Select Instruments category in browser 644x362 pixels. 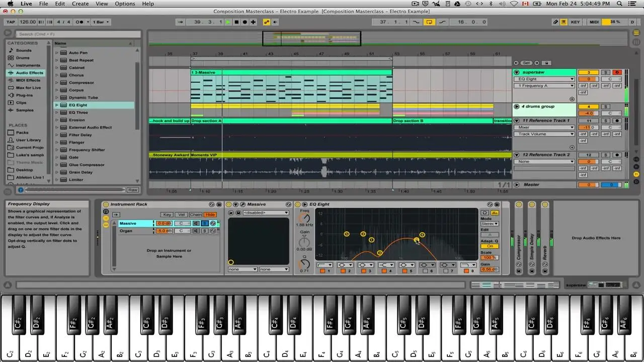click(28, 65)
